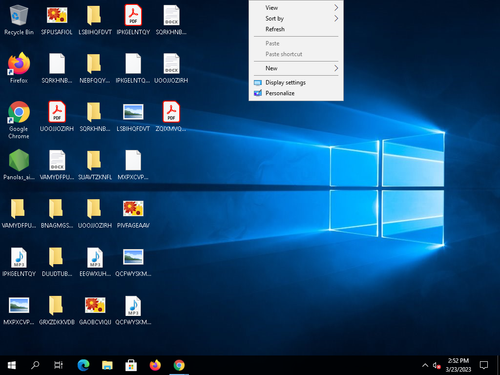Screen dimensions: 500x375
Task: Launch Firefox from the taskbar
Action: pyautogui.click(x=155, y=365)
